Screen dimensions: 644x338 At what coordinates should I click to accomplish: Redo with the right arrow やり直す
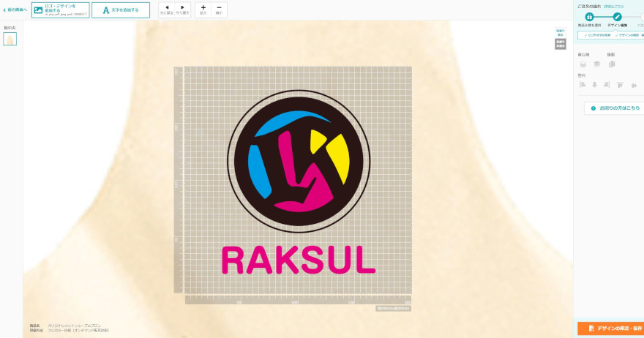point(182,10)
